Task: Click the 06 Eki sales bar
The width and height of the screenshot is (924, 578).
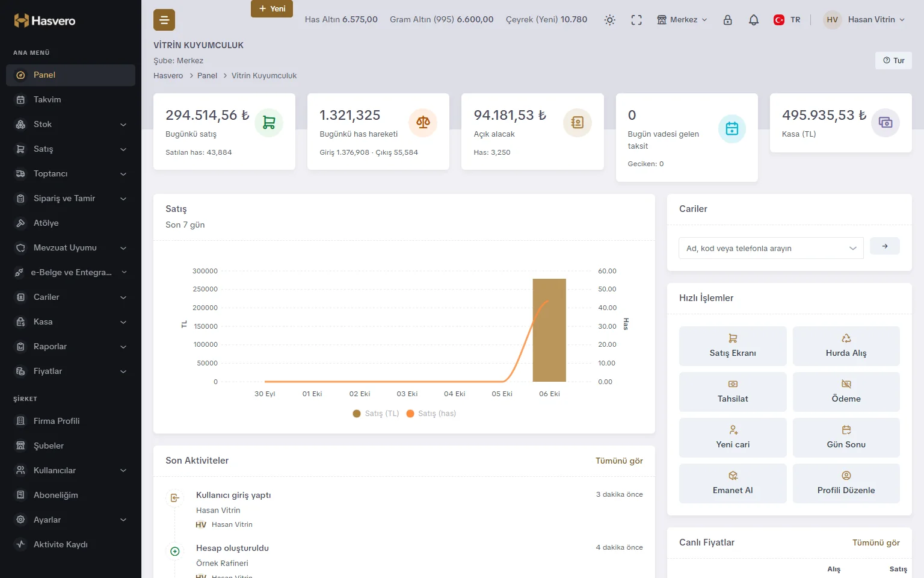Action: point(549,330)
